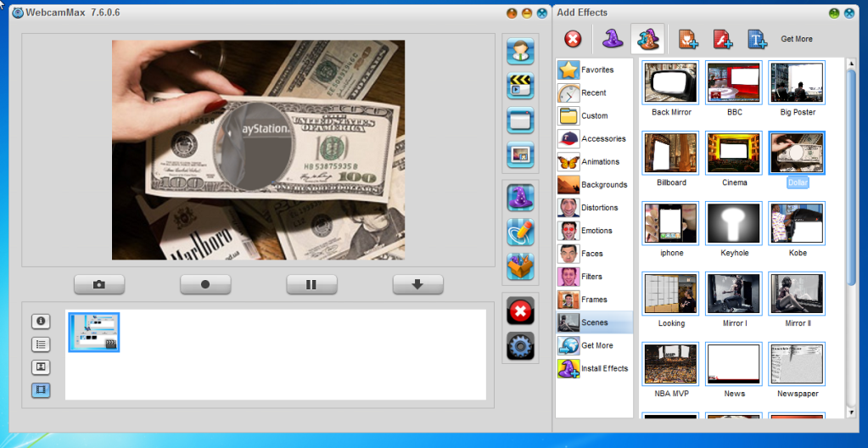Apply the Newspaper scene effect

(x=797, y=364)
